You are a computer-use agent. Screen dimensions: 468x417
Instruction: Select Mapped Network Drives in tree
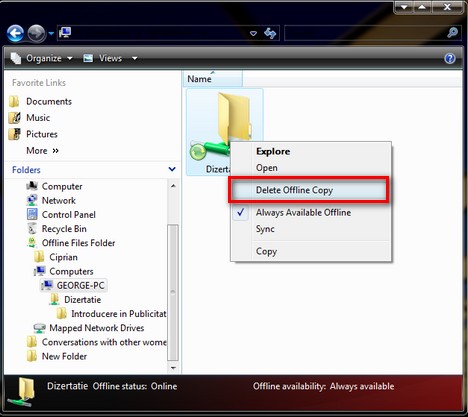97,328
